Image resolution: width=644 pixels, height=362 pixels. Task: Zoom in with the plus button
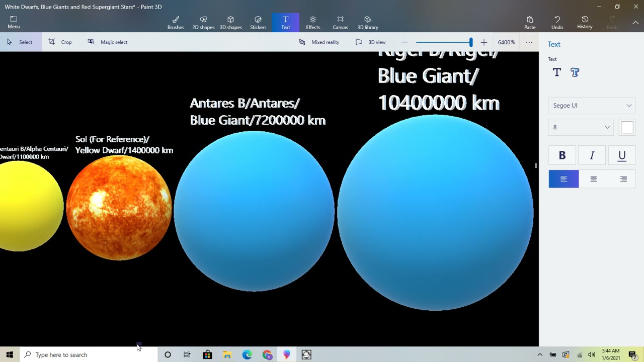click(x=484, y=42)
